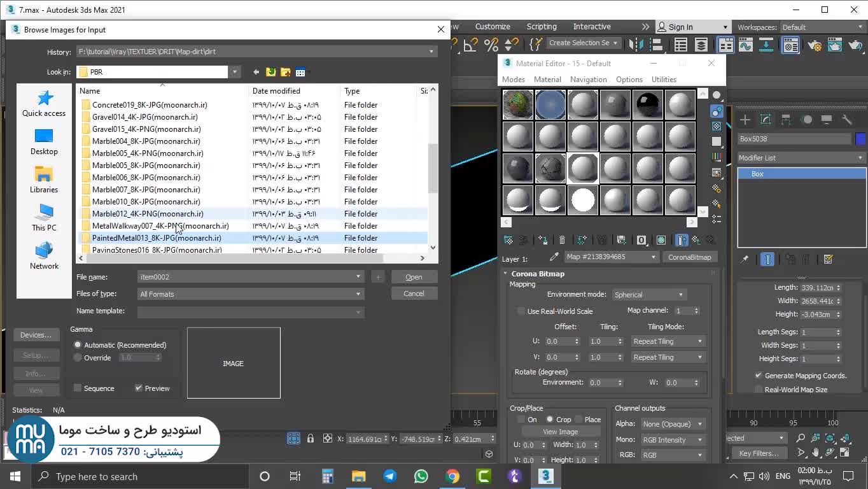Screen dimensions: 868x489
Task: Expand the Modifier List dropdown
Action: pyautogui.click(x=801, y=158)
